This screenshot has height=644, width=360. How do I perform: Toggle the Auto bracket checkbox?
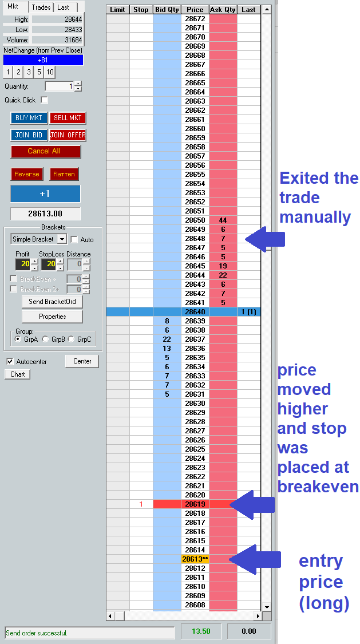pyautogui.click(x=74, y=240)
